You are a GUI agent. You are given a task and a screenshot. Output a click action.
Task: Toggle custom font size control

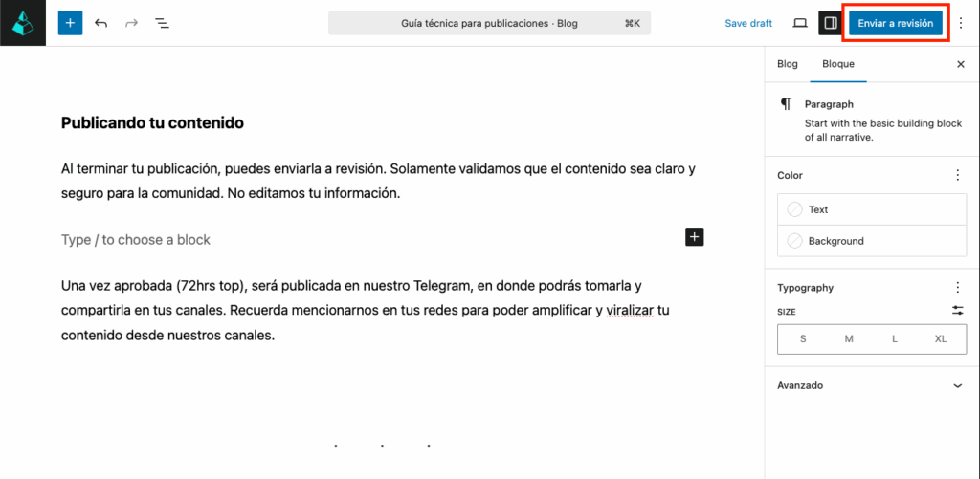[958, 311]
